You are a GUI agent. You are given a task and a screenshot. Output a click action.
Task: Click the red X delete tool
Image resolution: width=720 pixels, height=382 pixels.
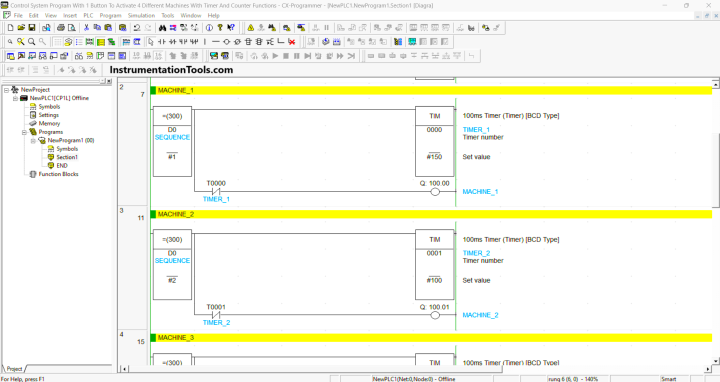pos(292,42)
